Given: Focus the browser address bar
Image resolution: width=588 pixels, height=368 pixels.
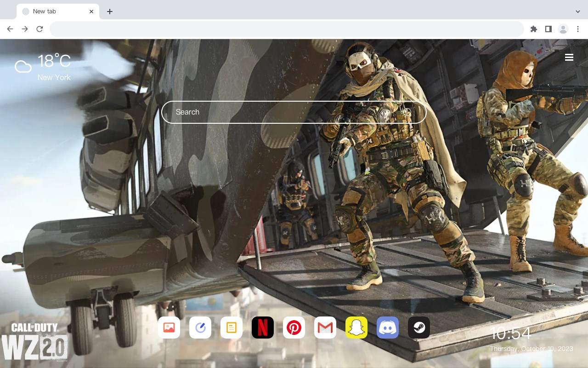Looking at the screenshot, I should coord(287,29).
